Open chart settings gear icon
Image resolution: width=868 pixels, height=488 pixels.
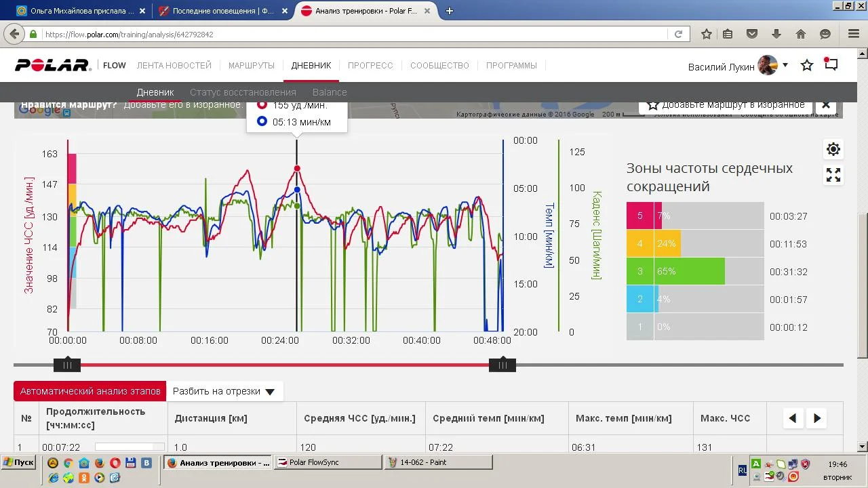click(833, 149)
